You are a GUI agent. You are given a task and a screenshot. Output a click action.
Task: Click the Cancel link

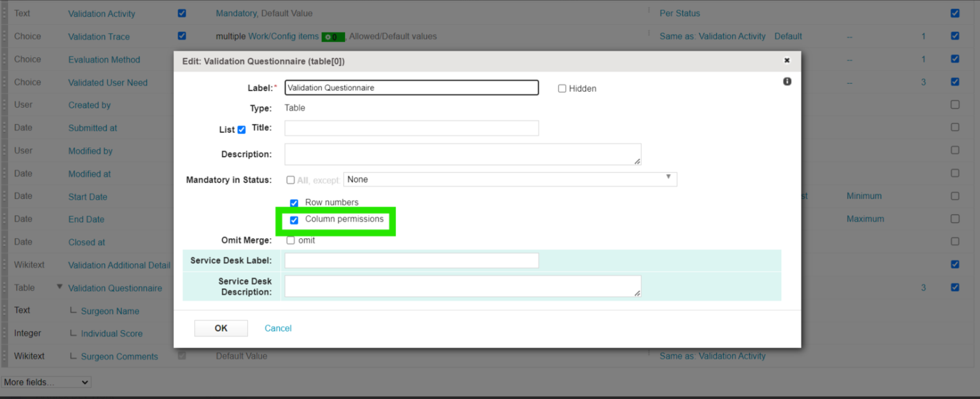click(278, 328)
